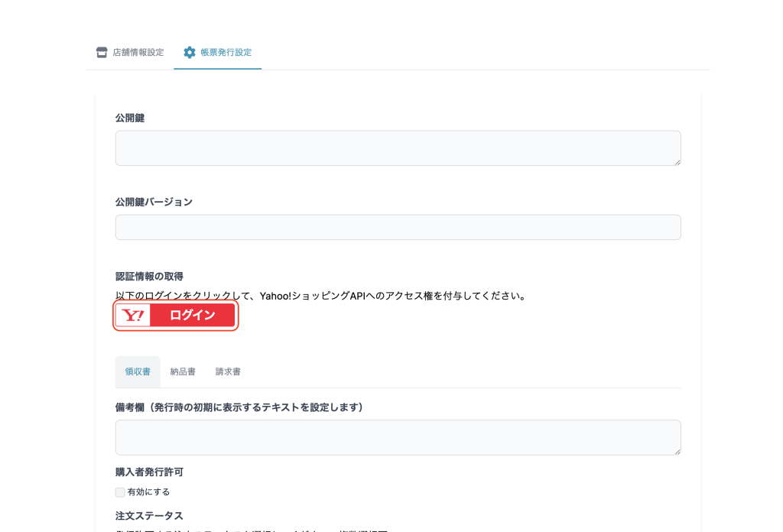Viewport: 783px width, 532px height.
Task: Switch to the 領収書 tab
Action: pos(138,372)
